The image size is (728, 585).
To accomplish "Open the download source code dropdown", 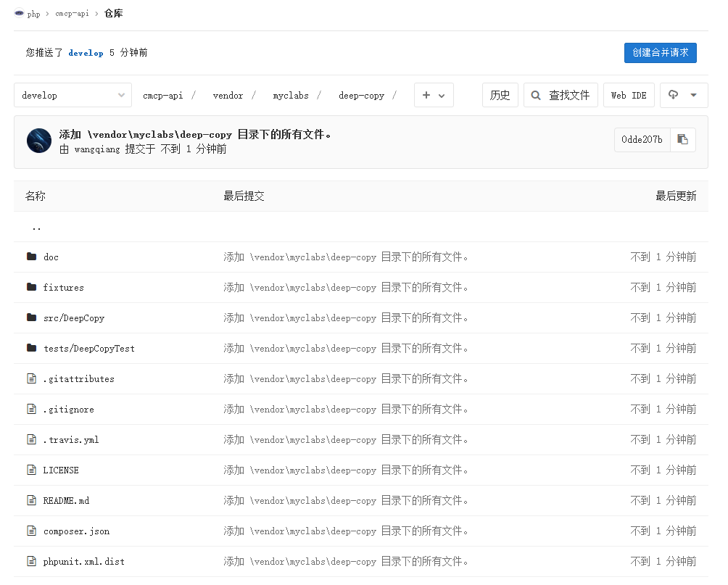I will point(683,95).
